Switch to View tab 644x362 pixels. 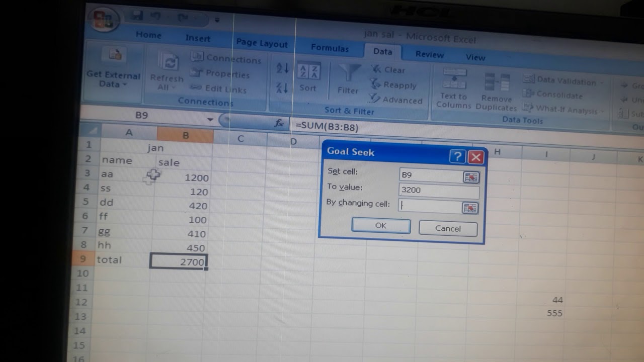pyautogui.click(x=475, y=57)
